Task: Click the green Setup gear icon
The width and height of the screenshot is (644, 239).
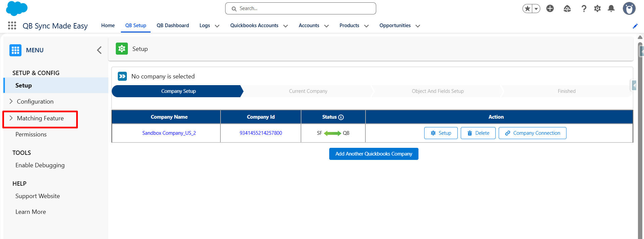Action: (122, 49)
